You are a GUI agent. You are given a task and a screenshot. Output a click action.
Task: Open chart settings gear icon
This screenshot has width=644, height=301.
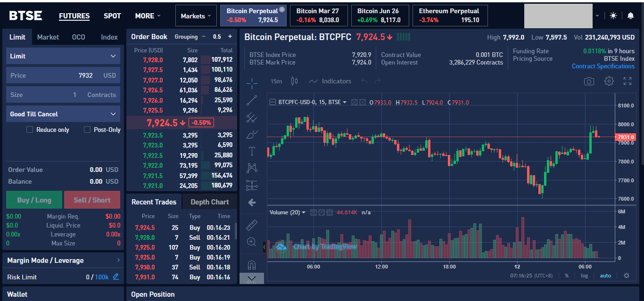coord(609,81)
